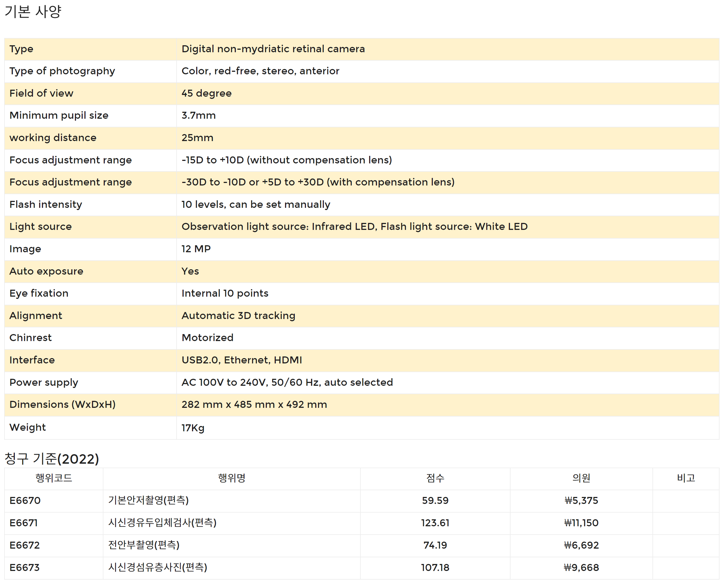Click 'USB2.0, Ethernet, HDMI' value
The image size is (724, 588).
coord(242,360)
